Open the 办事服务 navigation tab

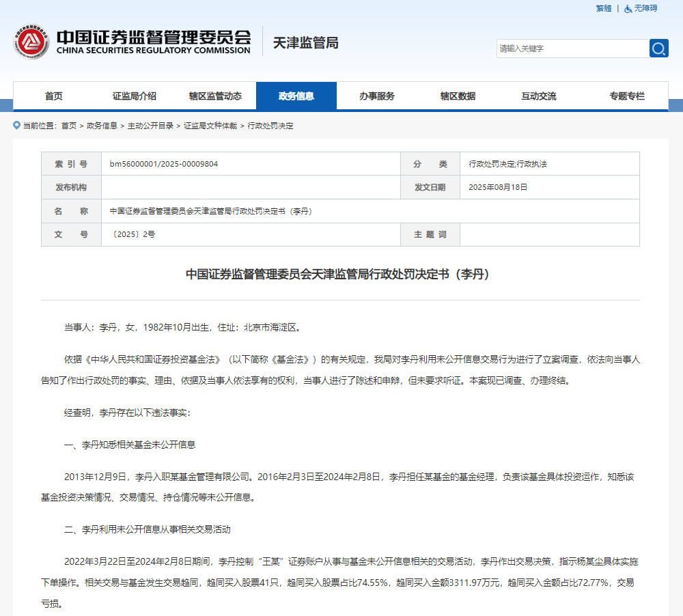377,96
